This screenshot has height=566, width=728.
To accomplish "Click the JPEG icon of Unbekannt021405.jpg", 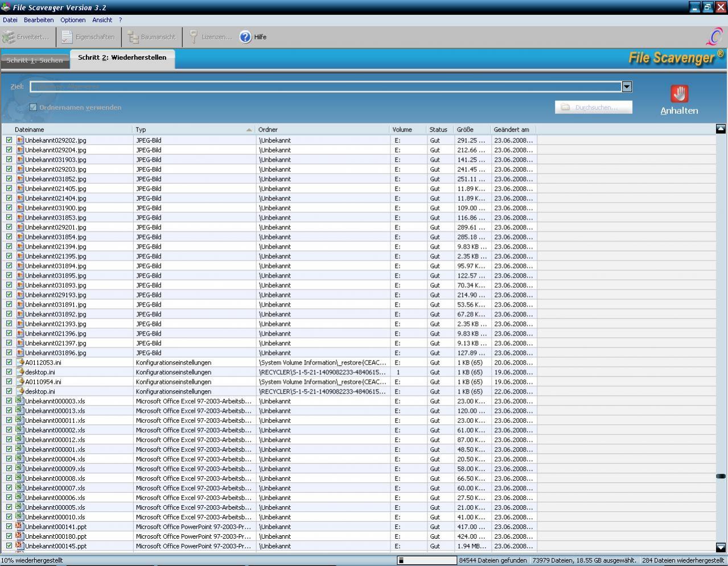I will (x=20, y=188).
